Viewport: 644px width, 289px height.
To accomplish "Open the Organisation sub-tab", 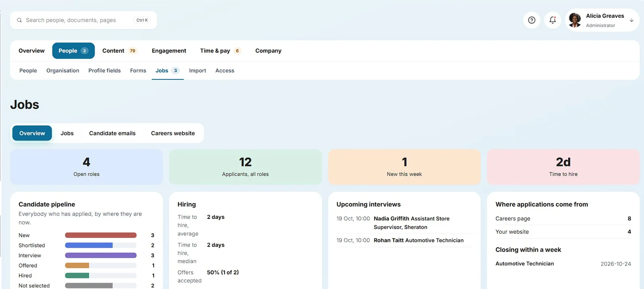I will point(63,71).
